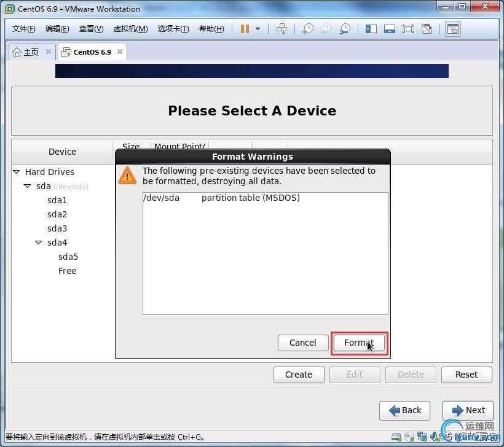The height and width of the screenshot is (447, 504).
Task: Minimize the VMware Workstation window
Action: point(445,7)
